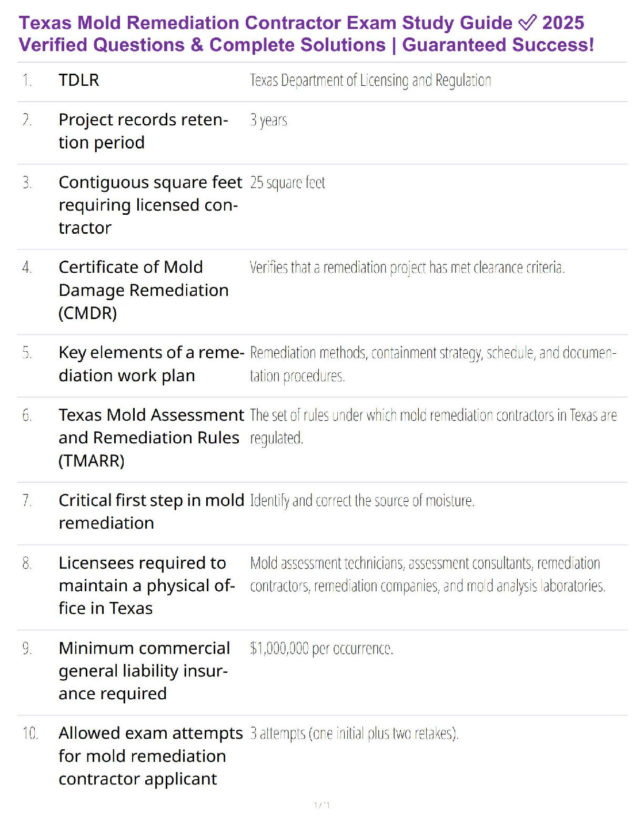Click the Key elements of a remediation work plan term
The image size is (644, 834).
tap(152, 364)
